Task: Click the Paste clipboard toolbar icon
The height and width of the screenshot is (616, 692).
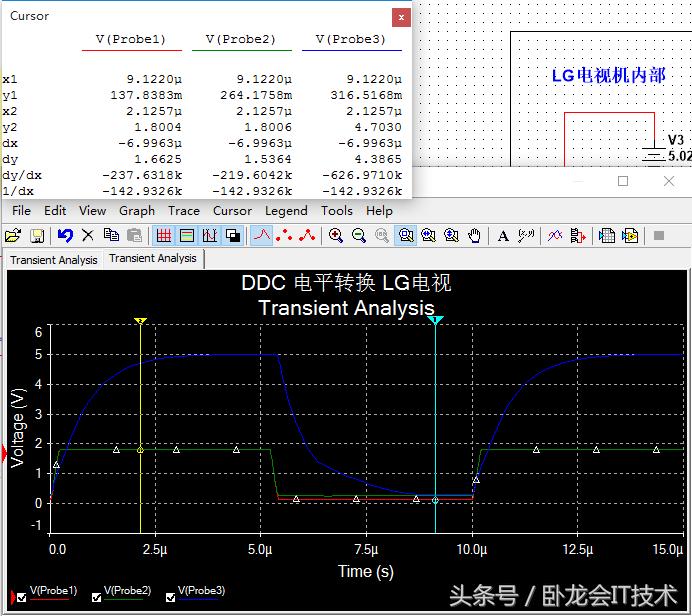Action: pyautogui.click(x=135, y=236)
